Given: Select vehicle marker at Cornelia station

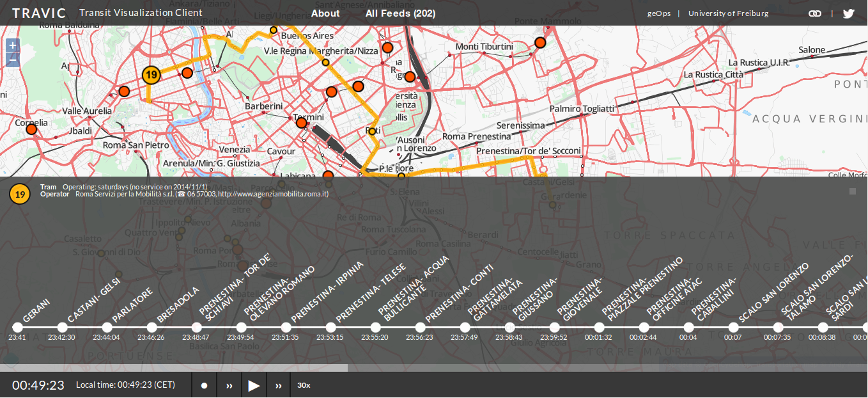Looking at the screenshot, I should [31, 129].
